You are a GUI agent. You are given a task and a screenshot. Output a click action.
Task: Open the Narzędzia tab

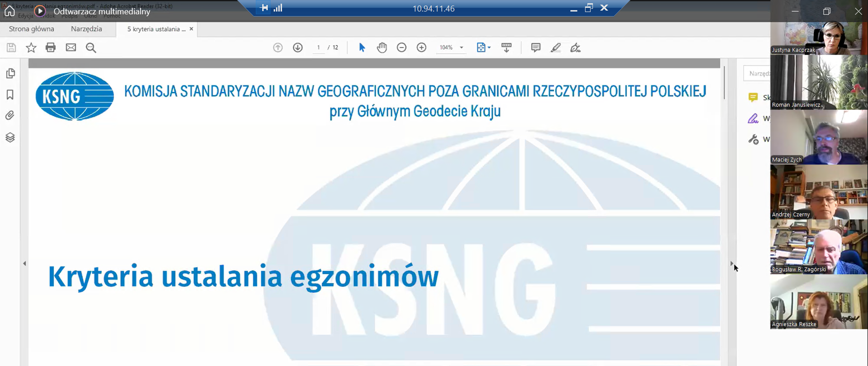coord(86,29)
